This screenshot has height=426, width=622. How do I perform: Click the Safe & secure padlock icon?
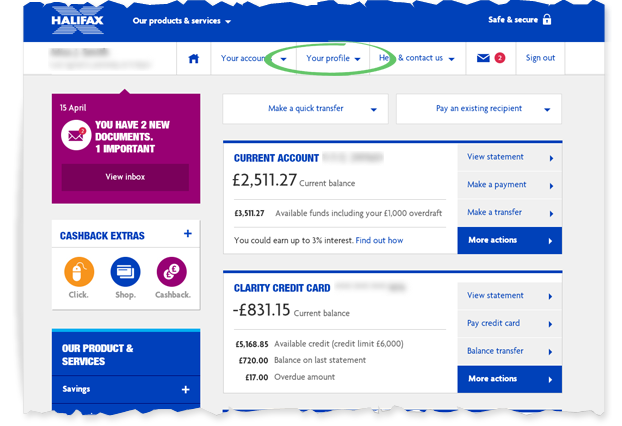click(x=547, y=19)
